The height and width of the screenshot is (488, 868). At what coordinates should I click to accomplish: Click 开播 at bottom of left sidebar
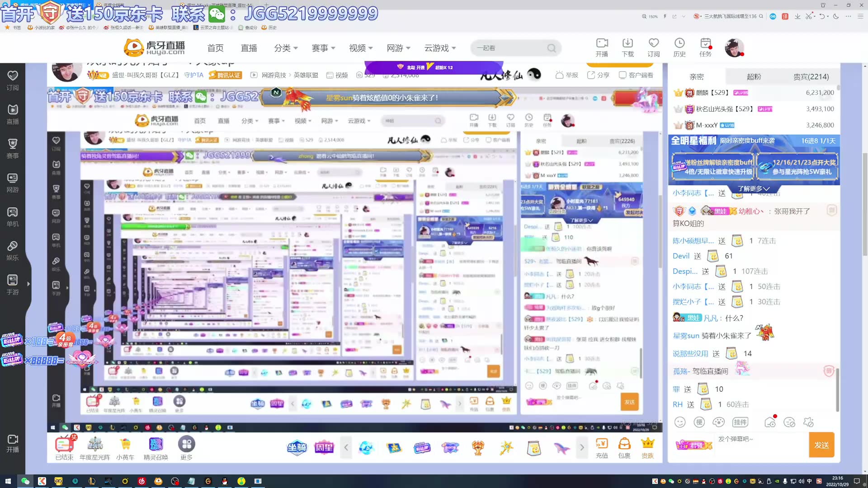[x=13, y=443]
